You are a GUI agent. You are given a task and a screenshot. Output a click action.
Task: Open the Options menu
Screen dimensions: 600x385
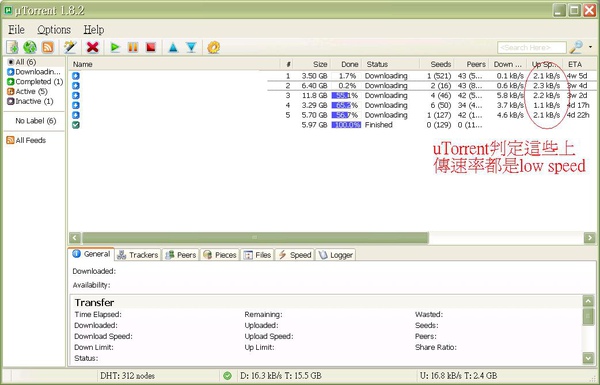pos(54,29)
